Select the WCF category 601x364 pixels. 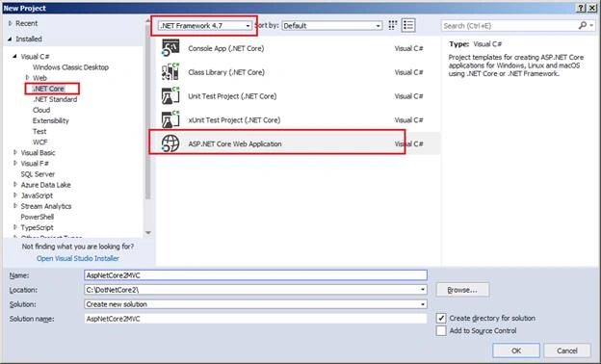point(40,143)
